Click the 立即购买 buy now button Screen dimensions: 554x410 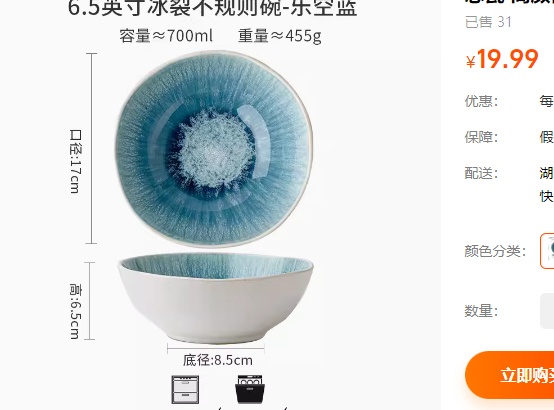510,375
